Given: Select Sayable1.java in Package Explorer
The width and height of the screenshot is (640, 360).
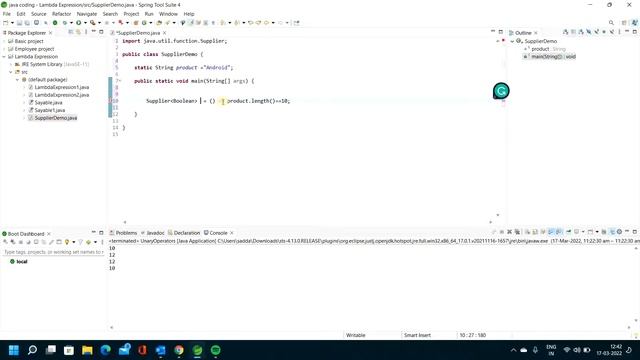Looking at the screenshot, I should (49, 110).
